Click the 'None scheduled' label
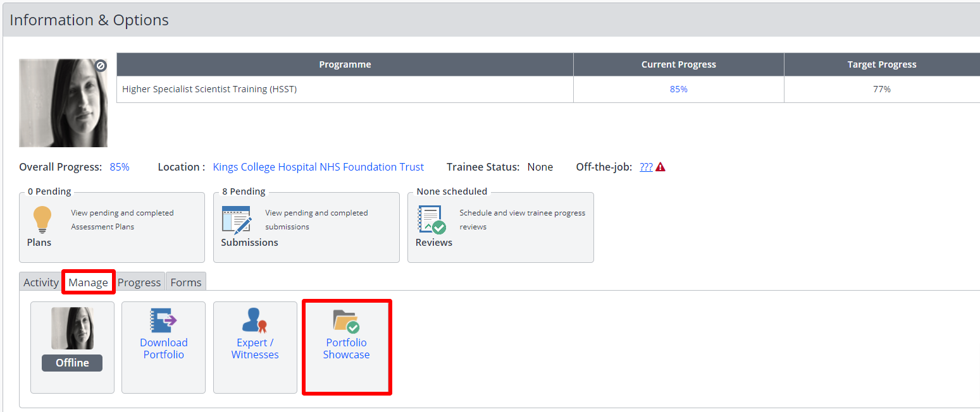 click(452, 191)
